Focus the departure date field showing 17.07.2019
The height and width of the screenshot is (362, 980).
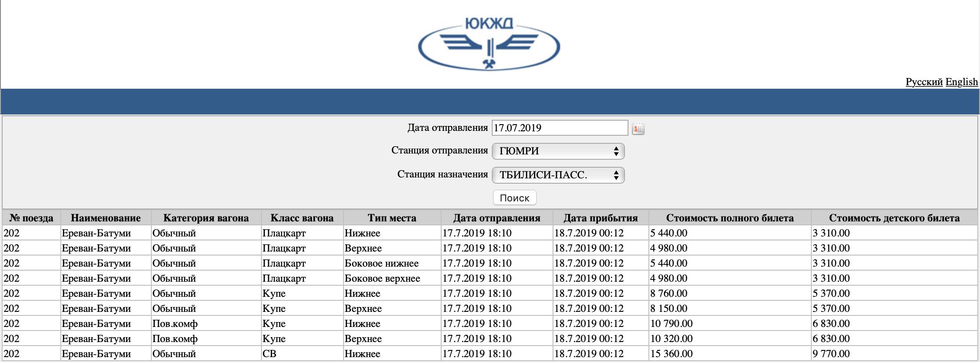(559, 128)
